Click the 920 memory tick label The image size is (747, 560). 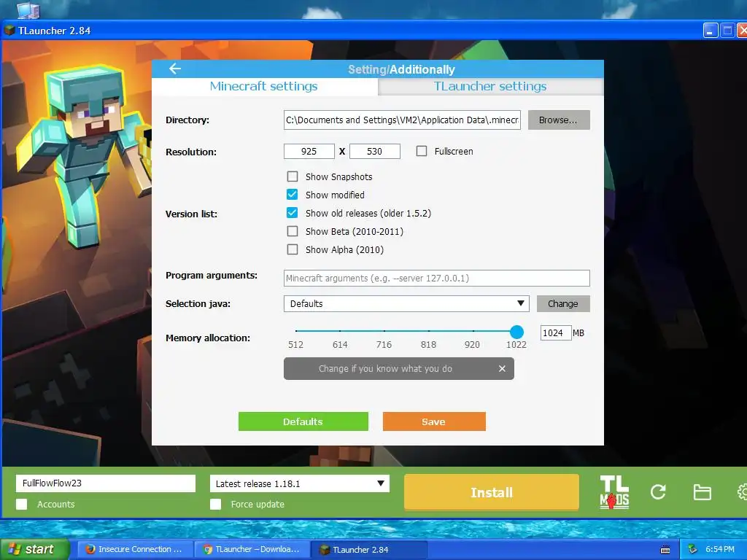click(472, 345)
